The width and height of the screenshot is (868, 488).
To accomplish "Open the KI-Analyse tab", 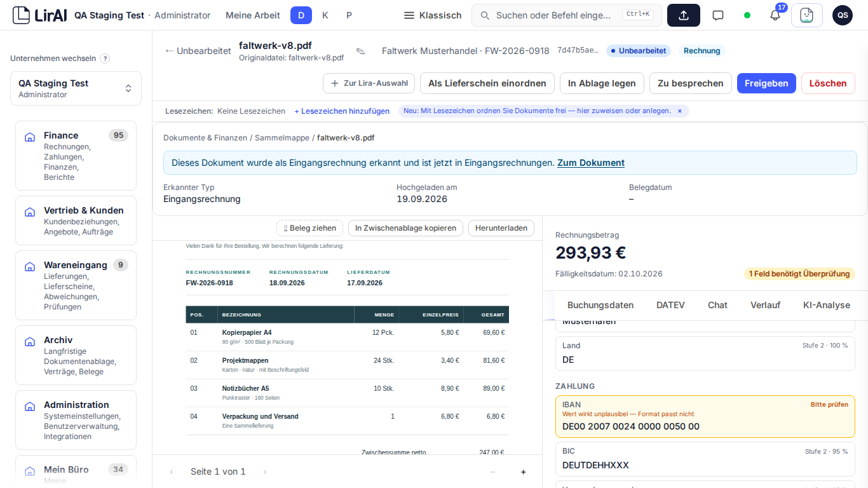I will coord(827,305).
